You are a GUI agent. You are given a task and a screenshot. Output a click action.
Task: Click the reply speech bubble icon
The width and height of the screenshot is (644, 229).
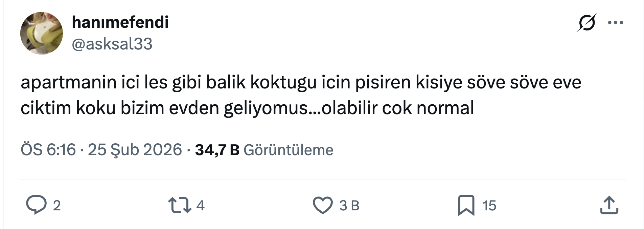(x=36, y=205)
